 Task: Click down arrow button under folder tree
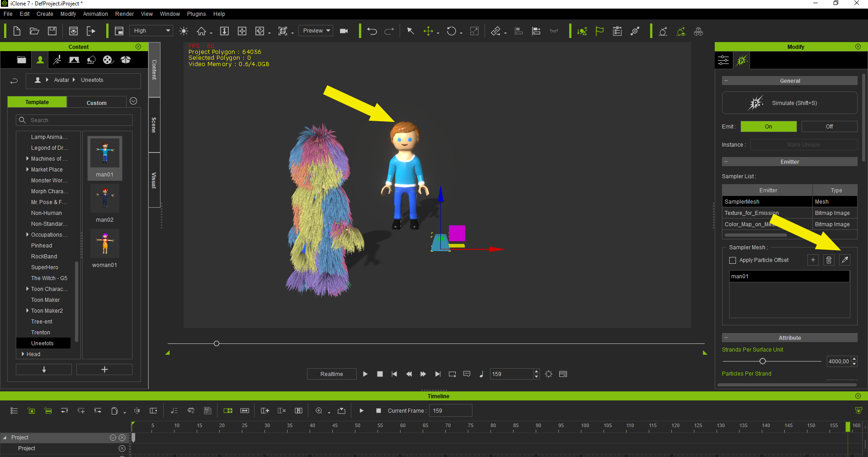click(x=44, y=370)
